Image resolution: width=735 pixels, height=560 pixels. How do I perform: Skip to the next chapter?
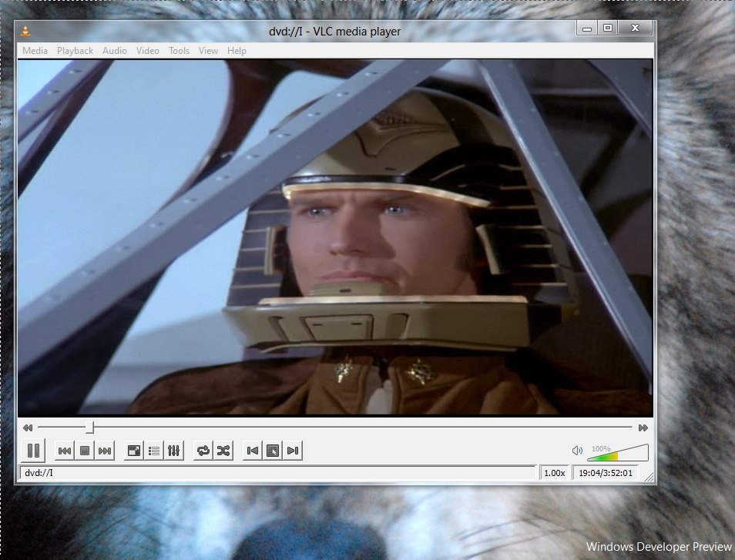pyautogui.click(x=105, y=451)
